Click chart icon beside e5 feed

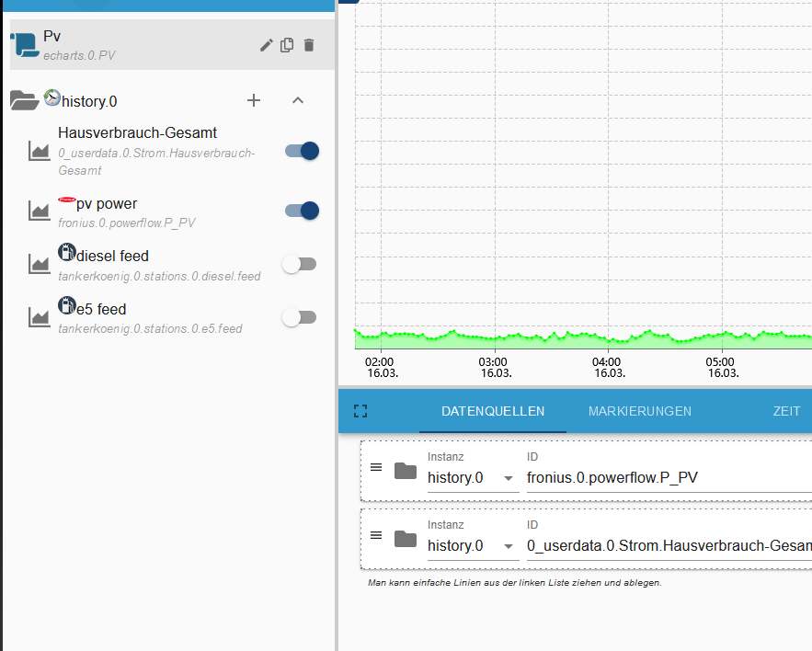[x=39, y=317]
